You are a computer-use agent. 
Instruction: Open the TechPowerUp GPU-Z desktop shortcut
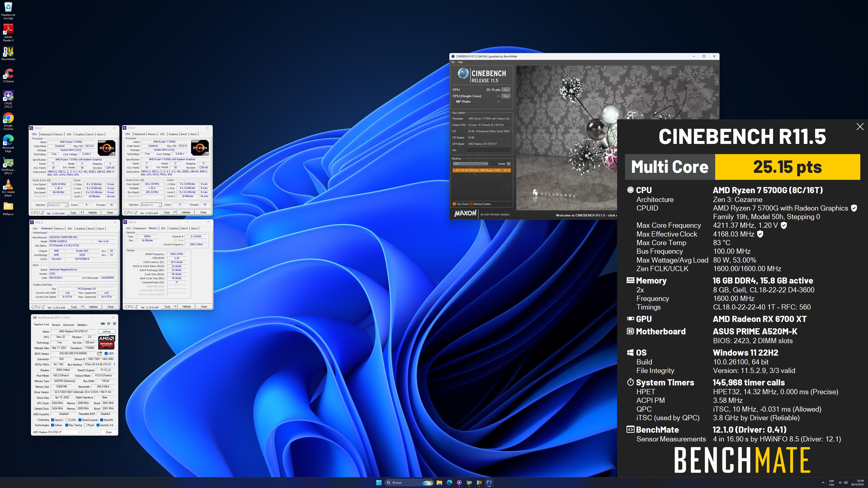click(x=8, y=166)
